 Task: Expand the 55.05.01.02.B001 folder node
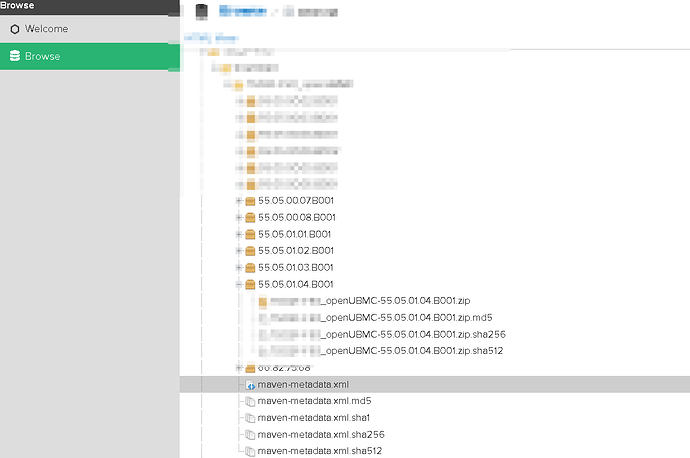(x=238, y=251)
